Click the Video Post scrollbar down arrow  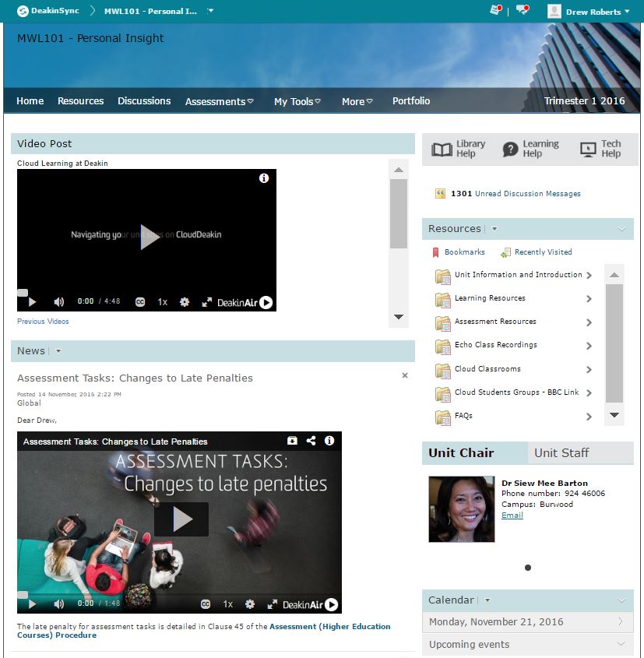click(399, 317)
